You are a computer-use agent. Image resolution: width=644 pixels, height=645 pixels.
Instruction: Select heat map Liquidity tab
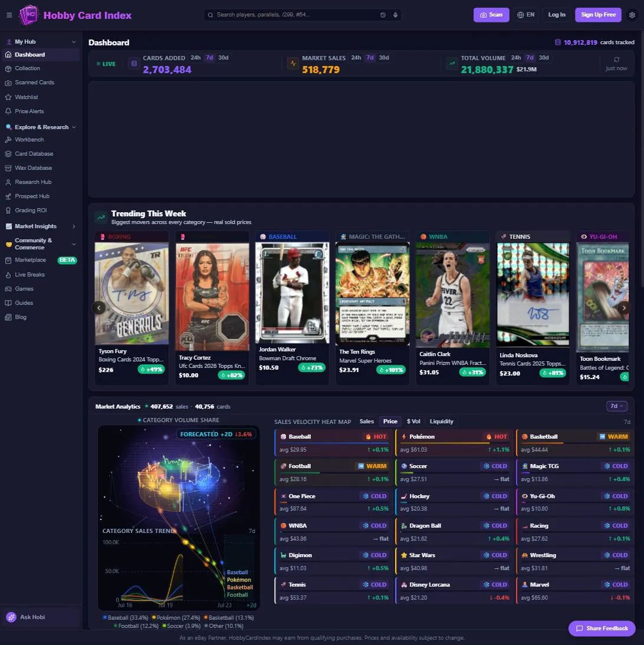click(x=441, y=422)
